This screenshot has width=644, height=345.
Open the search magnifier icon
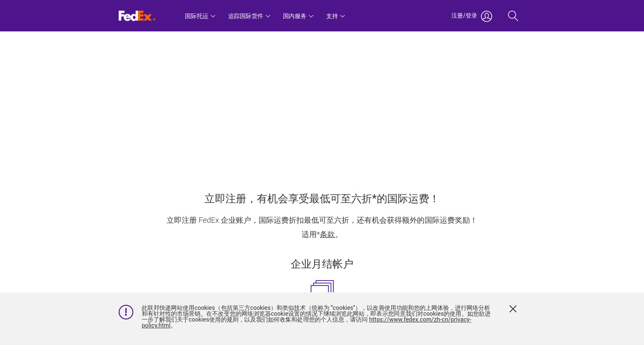click(x=513, y=16)
